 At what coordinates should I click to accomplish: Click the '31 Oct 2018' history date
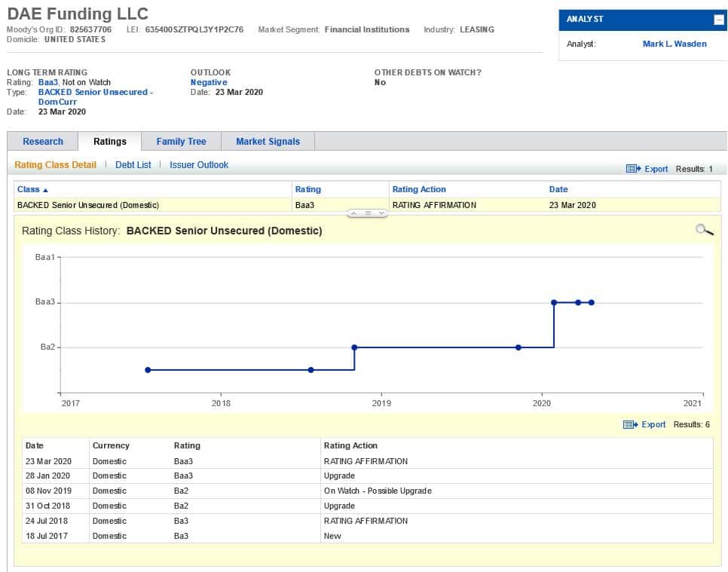(47, 506)
